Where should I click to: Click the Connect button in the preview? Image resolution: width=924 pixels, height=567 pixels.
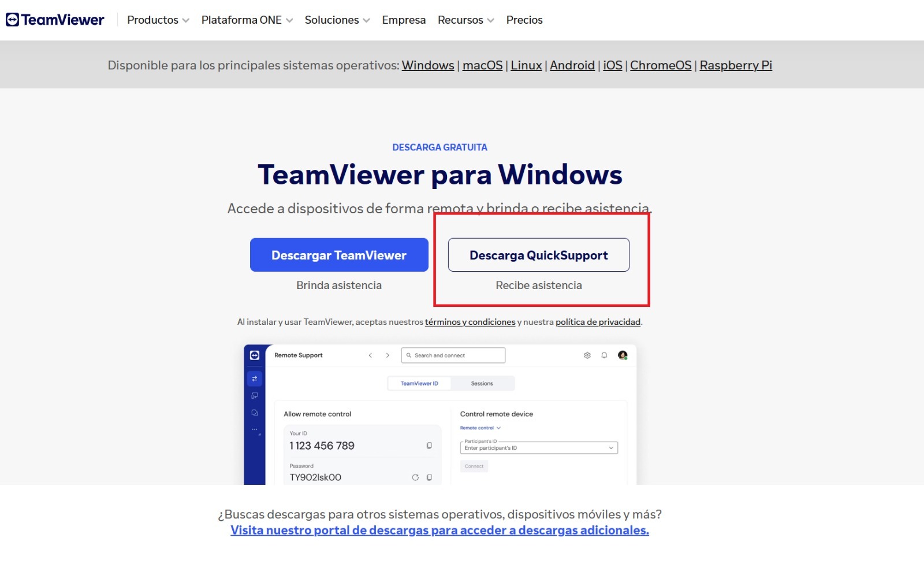[x=474, y=466]
